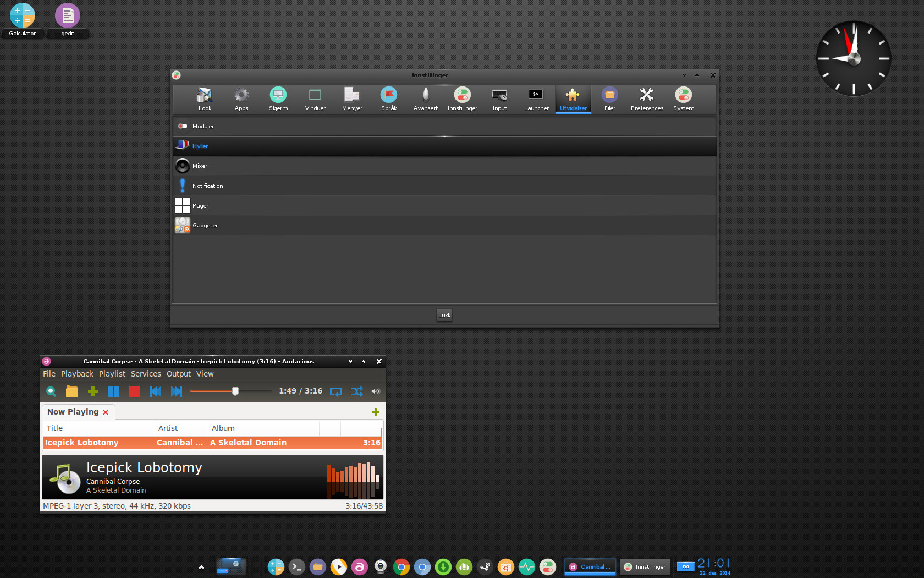
Task: Launch Steam from the bottom shelf
Action: point(485,567)
